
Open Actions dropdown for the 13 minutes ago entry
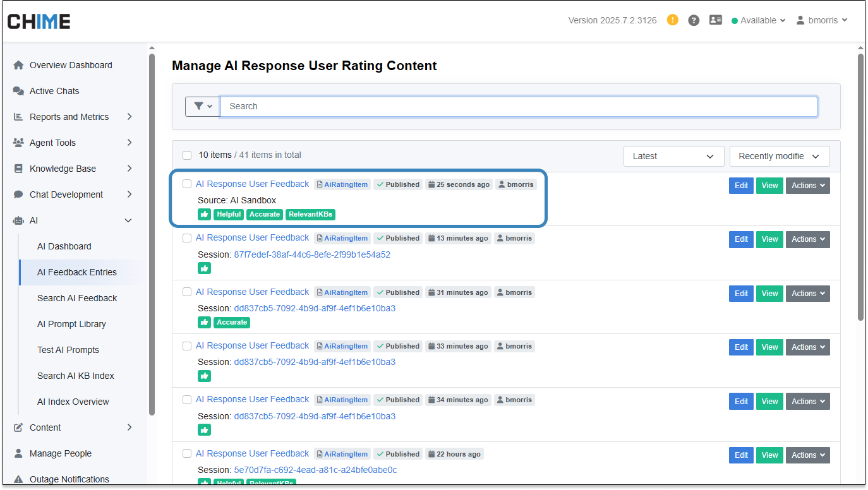coord(808,239)
